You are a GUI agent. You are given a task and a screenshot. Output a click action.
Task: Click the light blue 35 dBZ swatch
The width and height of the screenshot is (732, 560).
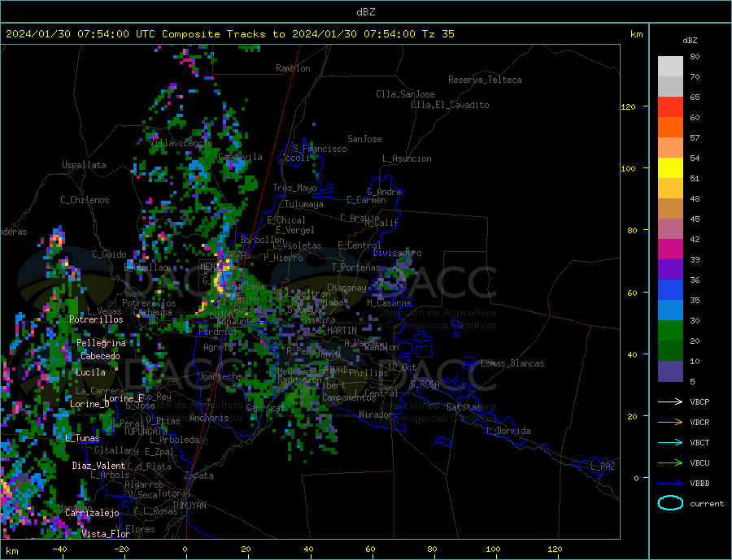(x=670, y=310)
